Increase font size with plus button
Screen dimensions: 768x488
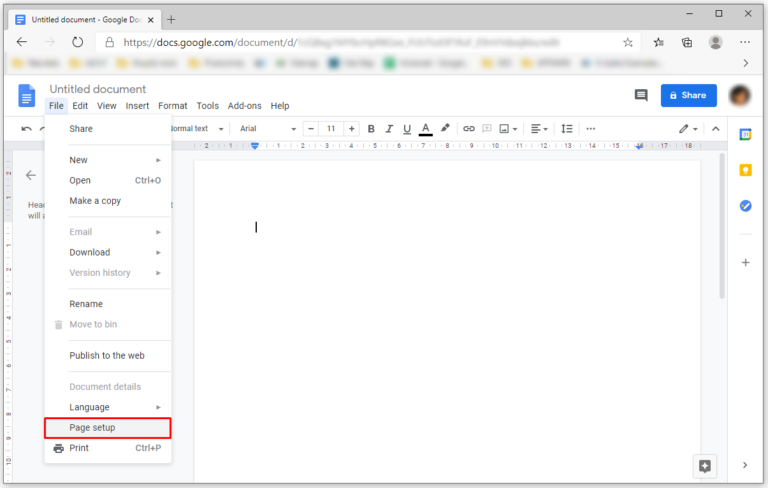point(352,129)
